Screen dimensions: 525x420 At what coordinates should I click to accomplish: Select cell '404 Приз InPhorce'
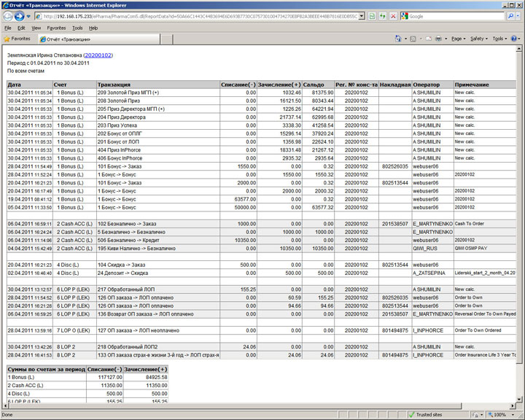[158, 150]
